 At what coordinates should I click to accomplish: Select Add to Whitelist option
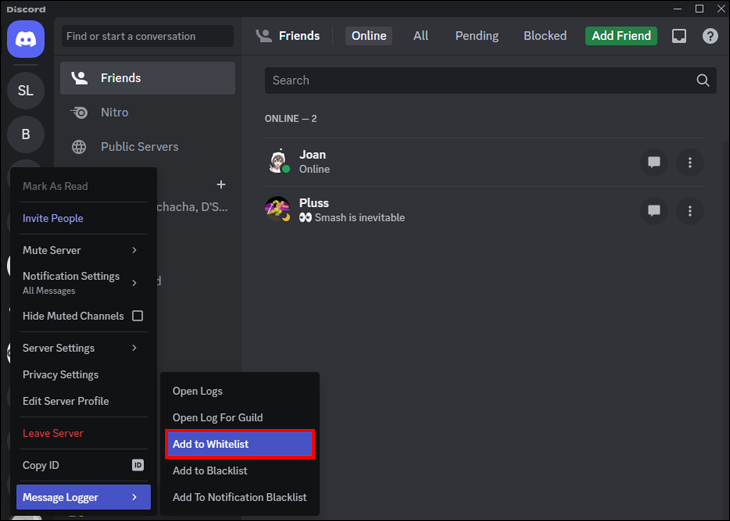(239, 444)
